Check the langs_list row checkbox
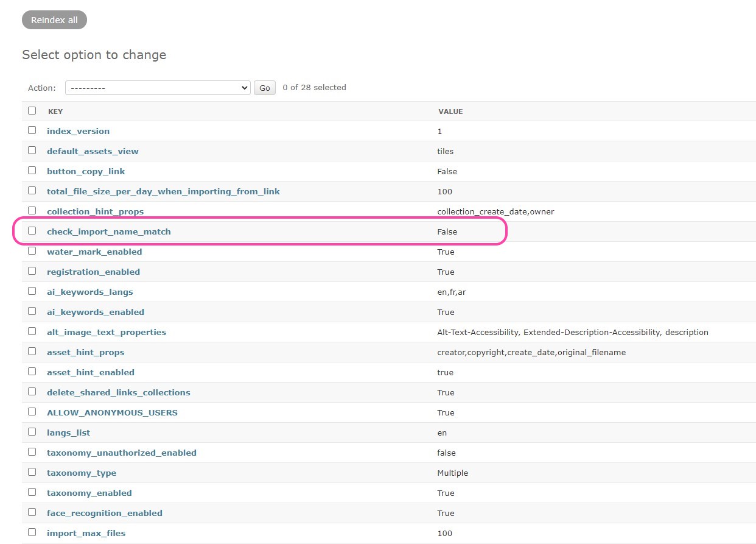Viewport: 756px width, 544px height. point(32,432)
